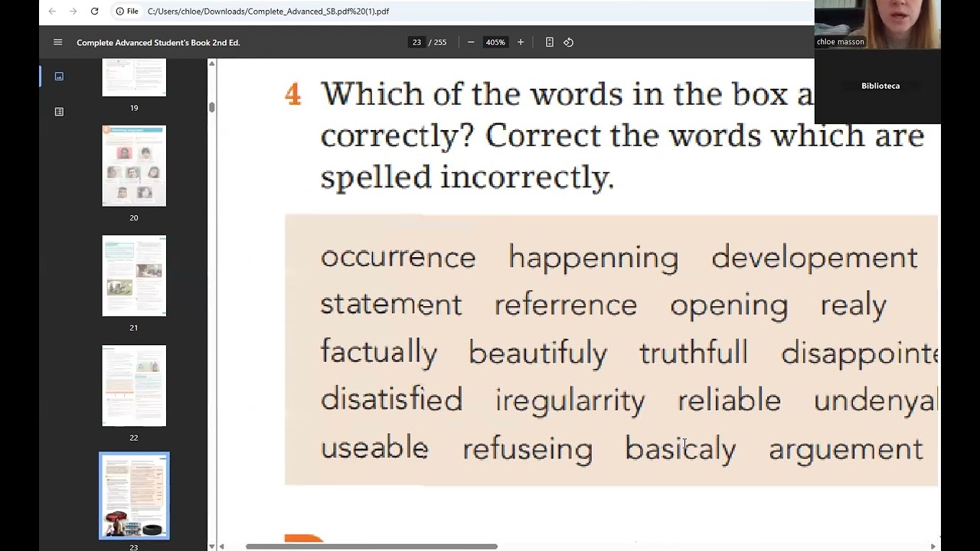
Task: Click the browser forward arrow
Action: (73, 11)
